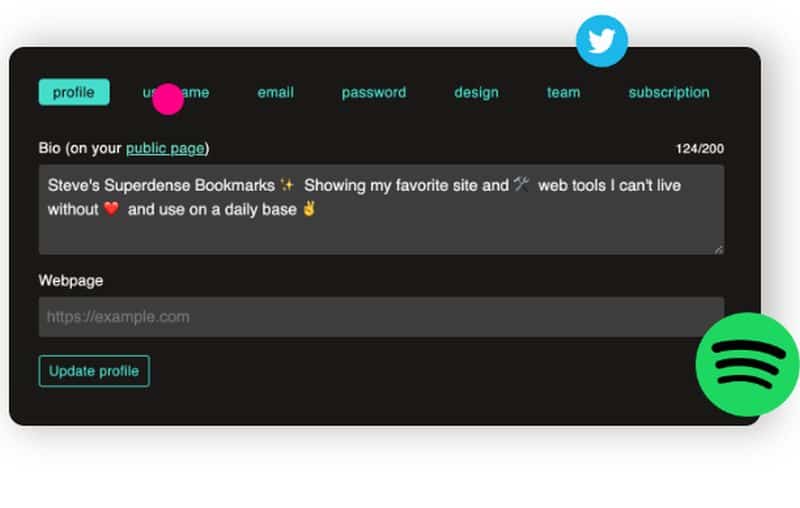The image size is (800, 508).
Task: Click the Twitter bird icon
Action: click(x=602, y=41)
